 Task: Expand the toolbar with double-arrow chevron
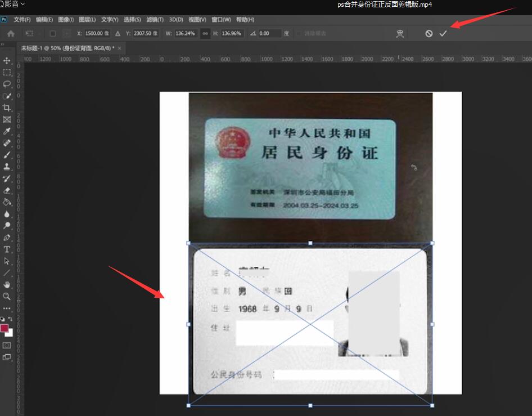point(2,44)
